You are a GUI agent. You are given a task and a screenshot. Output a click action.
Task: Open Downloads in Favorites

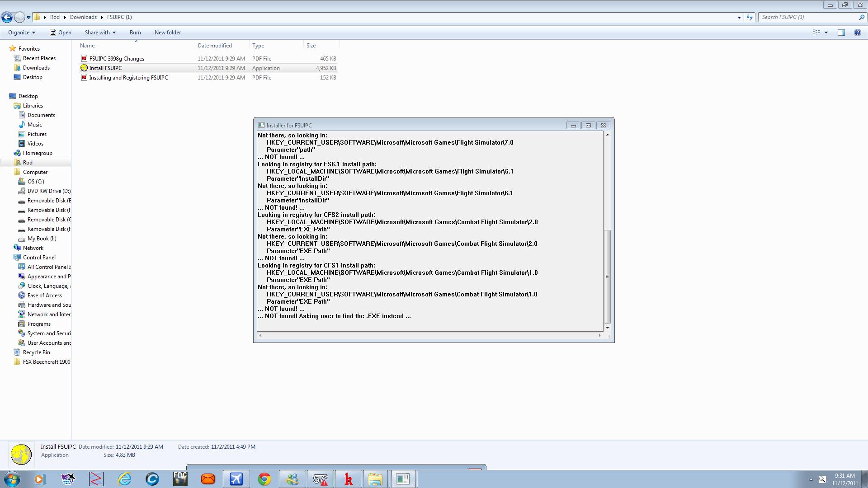36,68
